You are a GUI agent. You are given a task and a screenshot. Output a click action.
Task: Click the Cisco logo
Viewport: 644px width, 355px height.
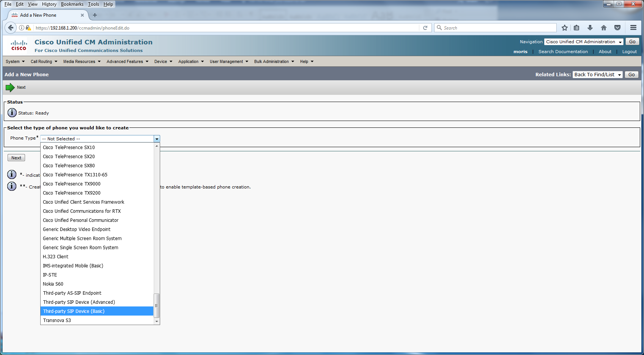click(19, 45)
